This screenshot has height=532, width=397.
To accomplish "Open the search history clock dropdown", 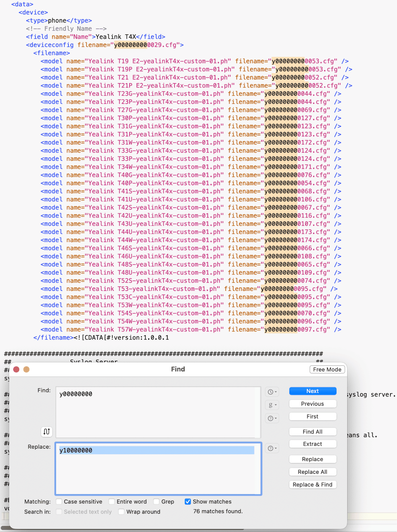I will 272,392.
